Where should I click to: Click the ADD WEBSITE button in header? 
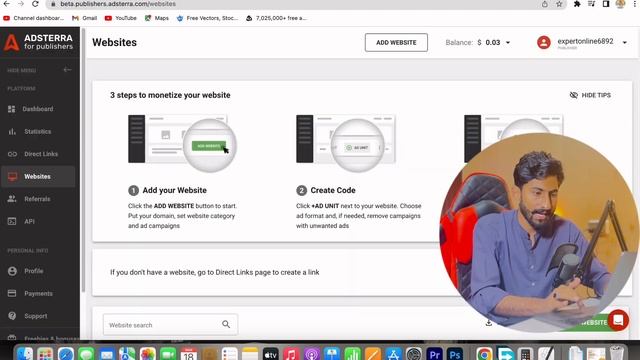(396, 42)
